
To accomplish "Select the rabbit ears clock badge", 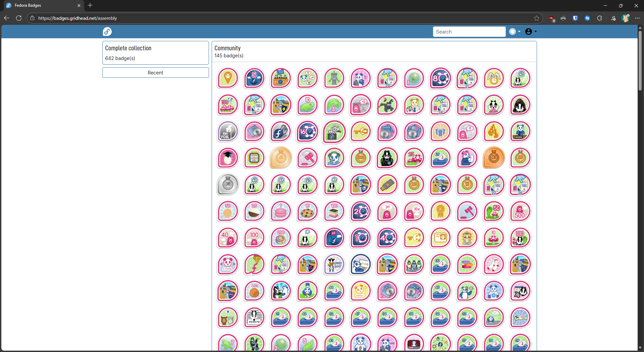I will 493,78.
